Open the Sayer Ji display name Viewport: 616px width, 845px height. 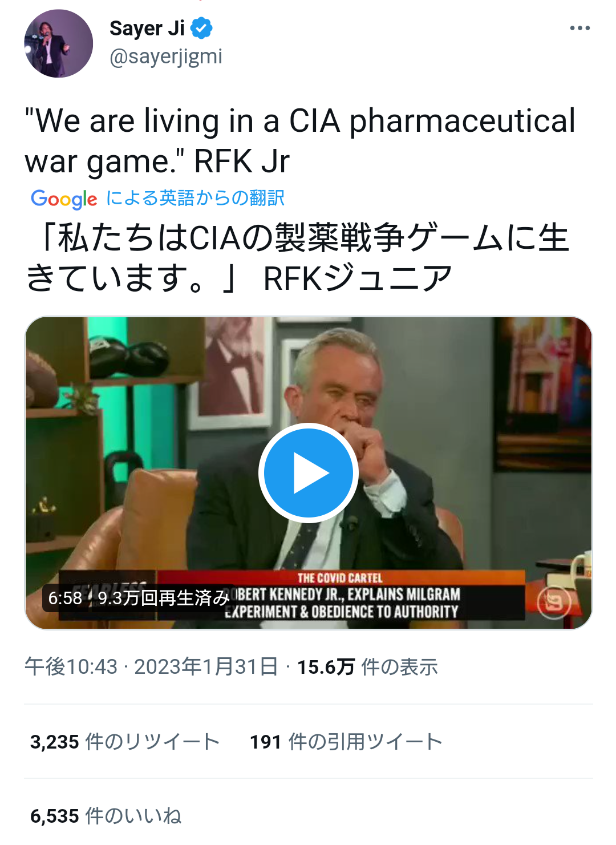(x=147, y=28)
